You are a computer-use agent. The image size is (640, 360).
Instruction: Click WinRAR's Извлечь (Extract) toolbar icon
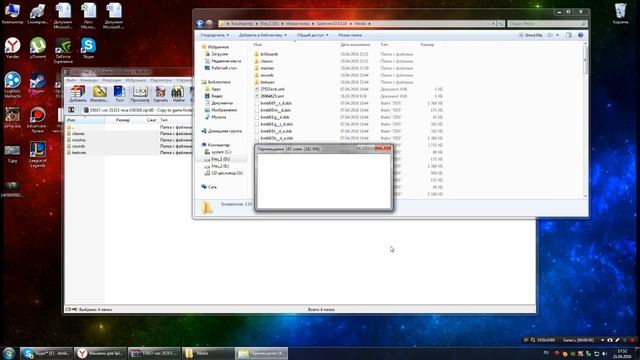99,94
